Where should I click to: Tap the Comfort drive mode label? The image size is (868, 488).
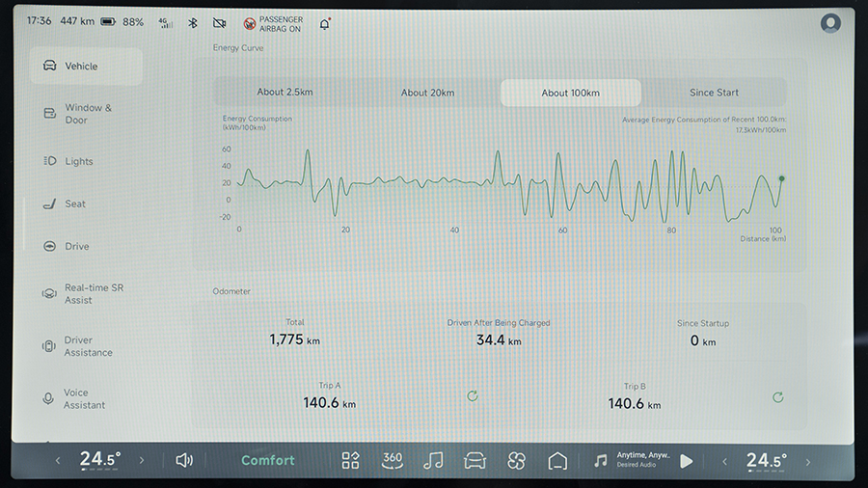point(268,460)
